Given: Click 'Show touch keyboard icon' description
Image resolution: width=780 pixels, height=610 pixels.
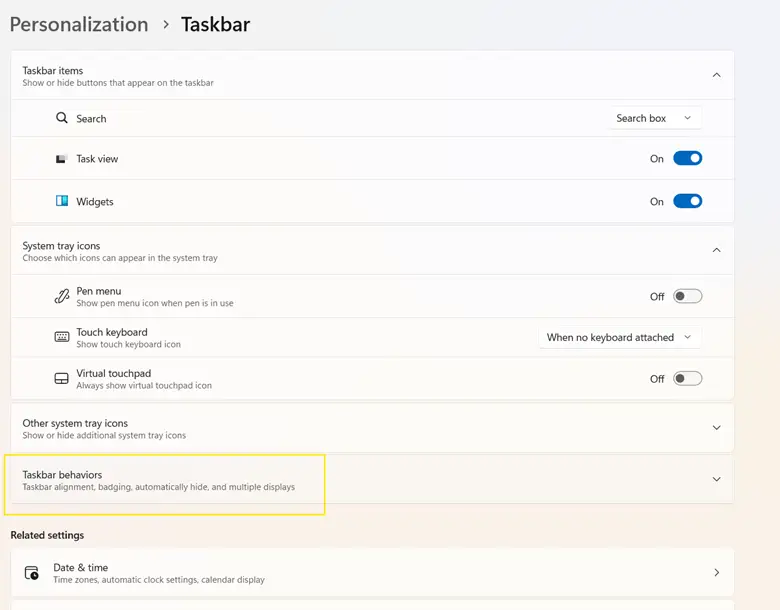Looking at the screenshot, I should coord(128,344).
